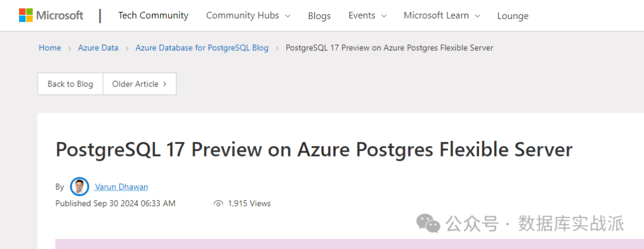Open Azure Database for PostgreSQL Blog breadcrumb
This screenshot has width=644, height=249.
[202, 48]
